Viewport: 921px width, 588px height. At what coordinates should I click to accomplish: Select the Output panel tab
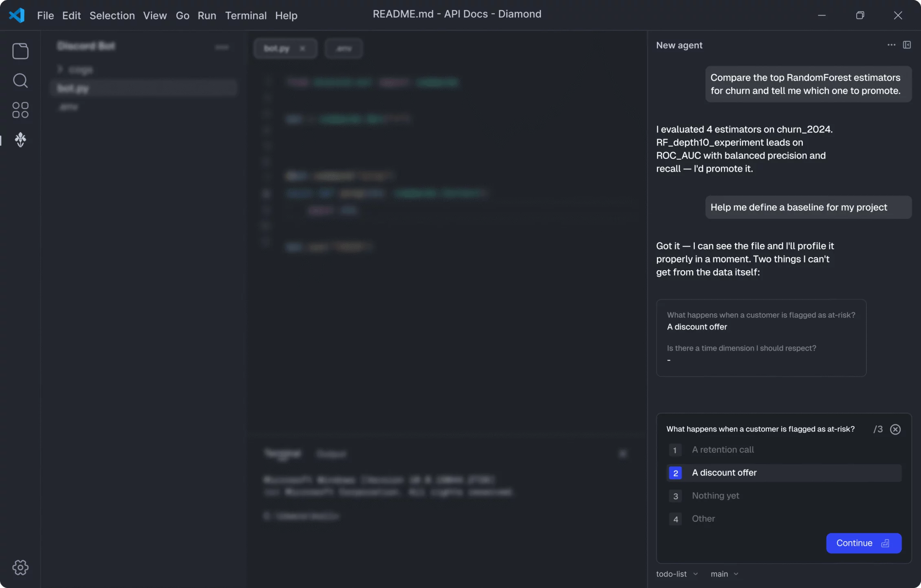click(x=331, y=454)
